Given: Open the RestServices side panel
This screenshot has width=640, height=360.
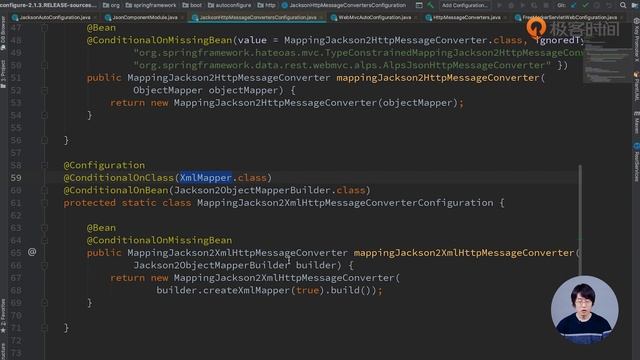Looking at the screenshot, I should click(636, 162).
